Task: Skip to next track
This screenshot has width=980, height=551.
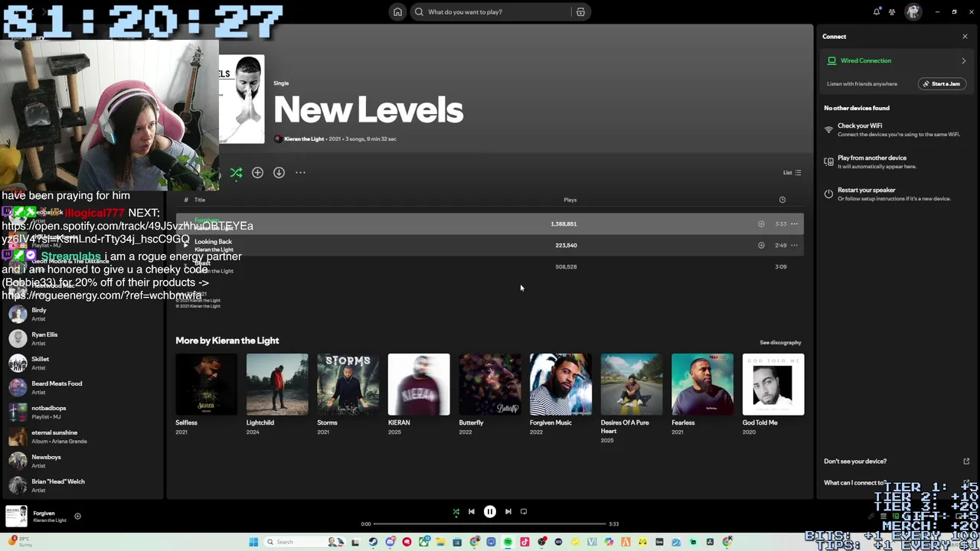Action: tap(508, 512)
